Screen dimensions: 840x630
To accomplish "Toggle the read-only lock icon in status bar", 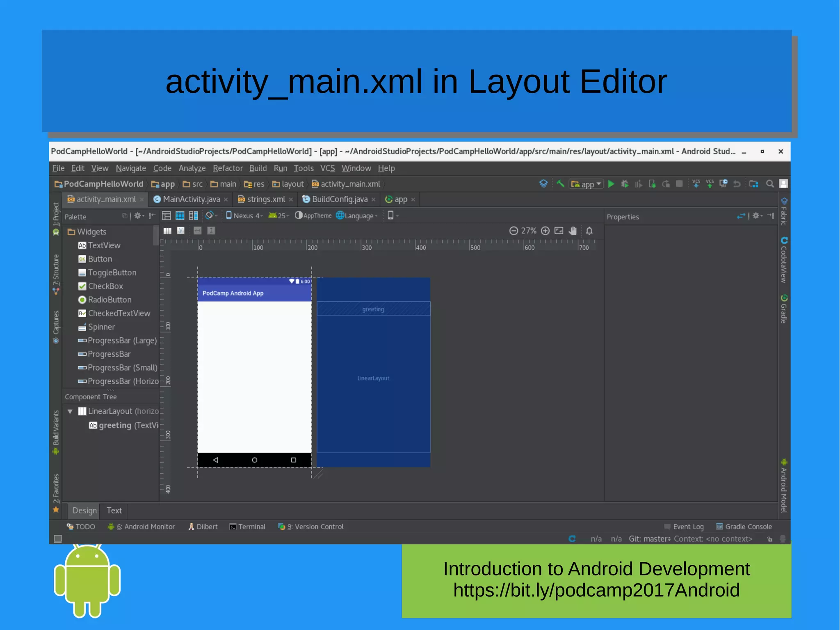I will tap(769, 539).
